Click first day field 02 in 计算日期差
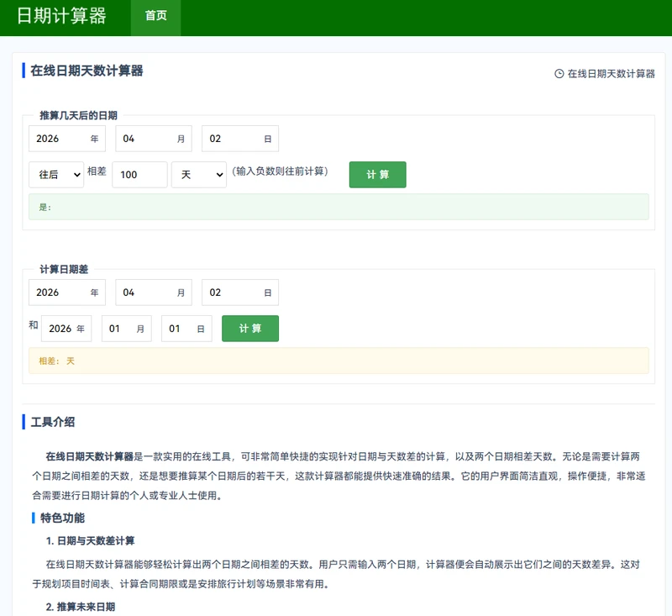672x616 pixels. [x=234, y=292]
